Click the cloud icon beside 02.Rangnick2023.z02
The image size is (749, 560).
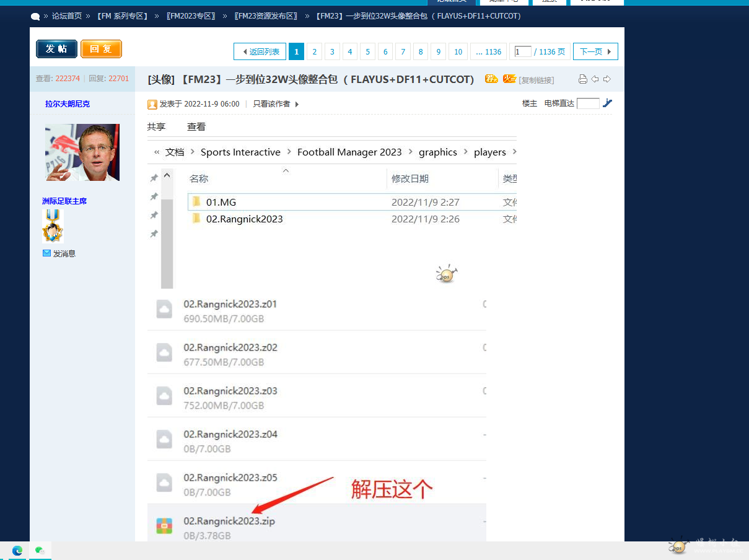point(164,352)
